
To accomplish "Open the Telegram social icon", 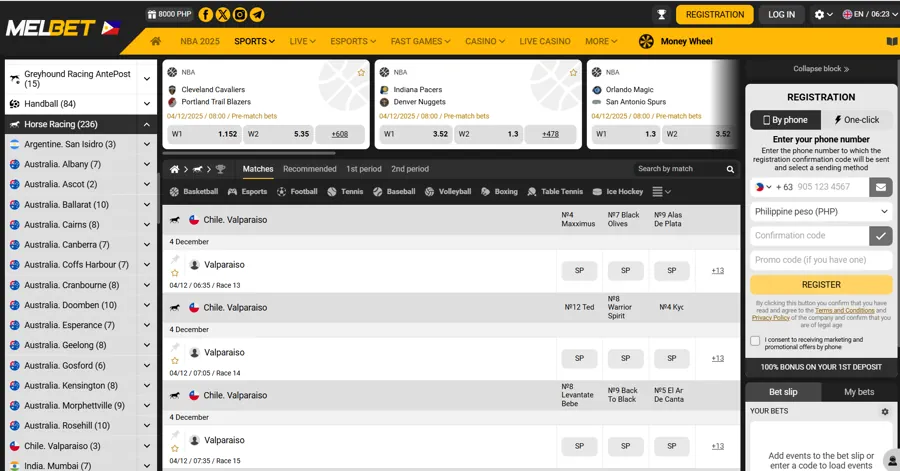I will (257, 15).
